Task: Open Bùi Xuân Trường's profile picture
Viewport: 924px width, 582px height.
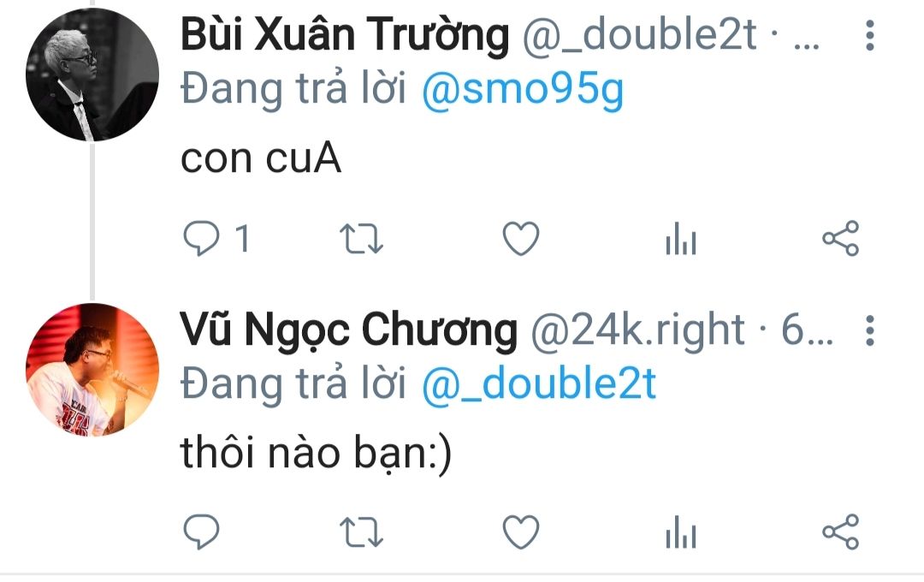Action: coord(92,74)
